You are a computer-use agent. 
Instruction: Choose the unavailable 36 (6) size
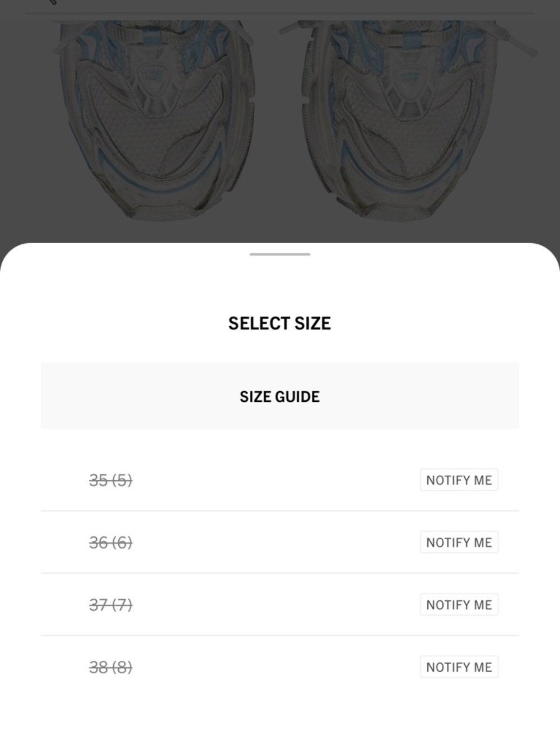coord(111,542)
